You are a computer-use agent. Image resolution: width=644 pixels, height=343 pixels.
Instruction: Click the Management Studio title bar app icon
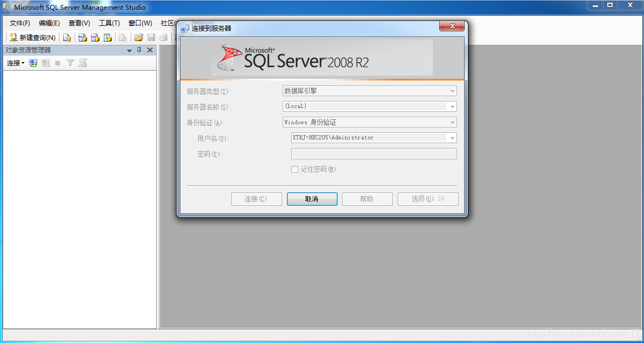click(x=7, y=8)
